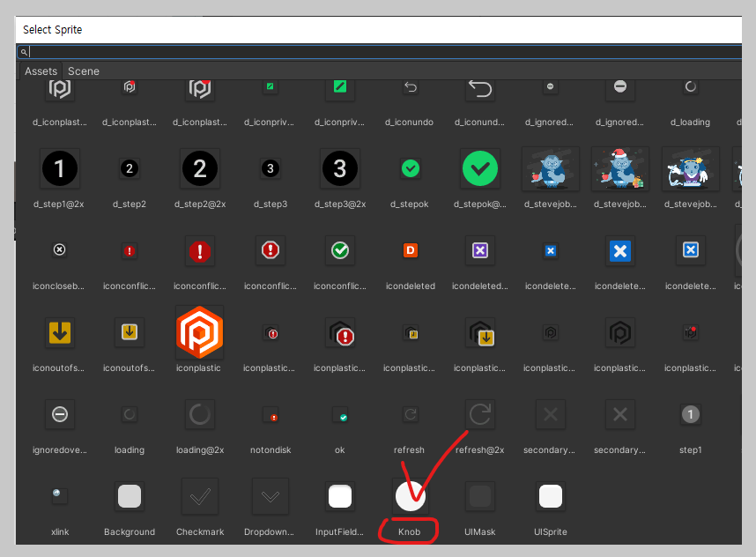Switch to the Assets tab

tap(41, 71)
